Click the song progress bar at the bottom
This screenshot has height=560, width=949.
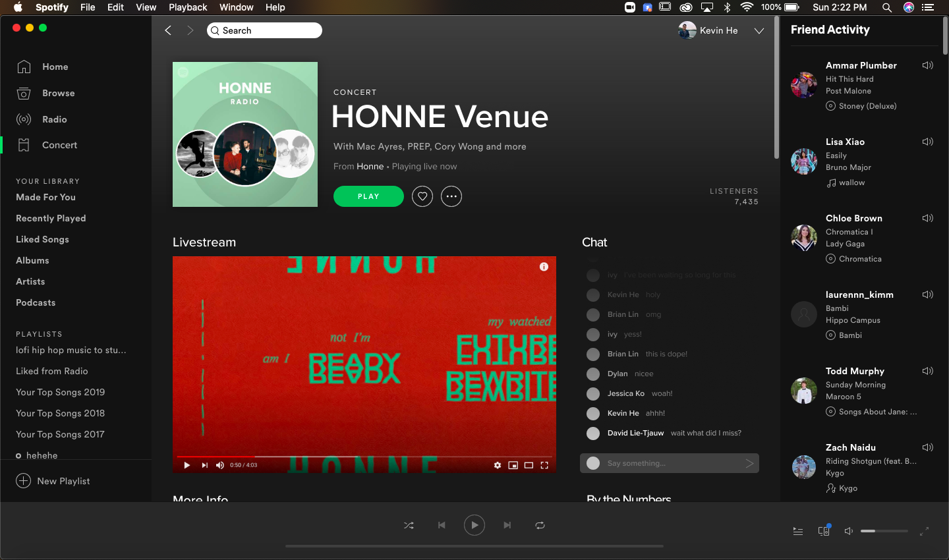(474, 546)
